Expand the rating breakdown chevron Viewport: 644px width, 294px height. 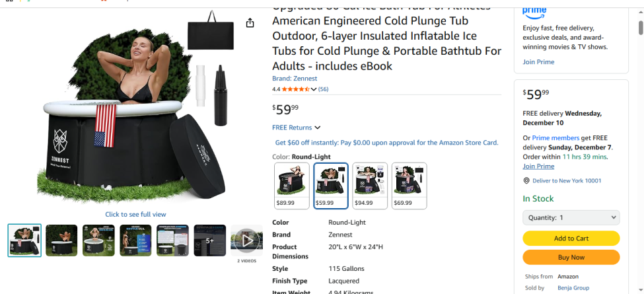[x=314, y=90]
